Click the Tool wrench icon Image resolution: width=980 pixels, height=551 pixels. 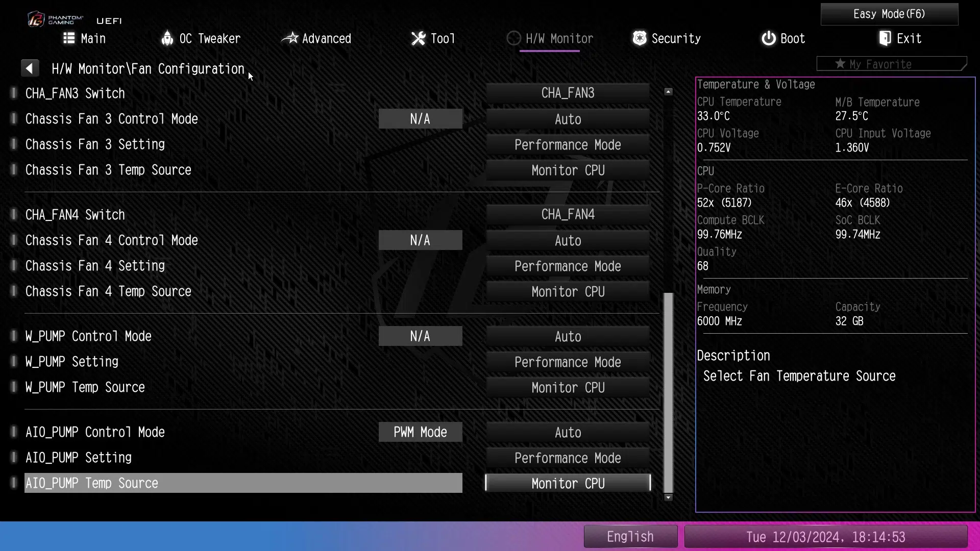point(419,38)
